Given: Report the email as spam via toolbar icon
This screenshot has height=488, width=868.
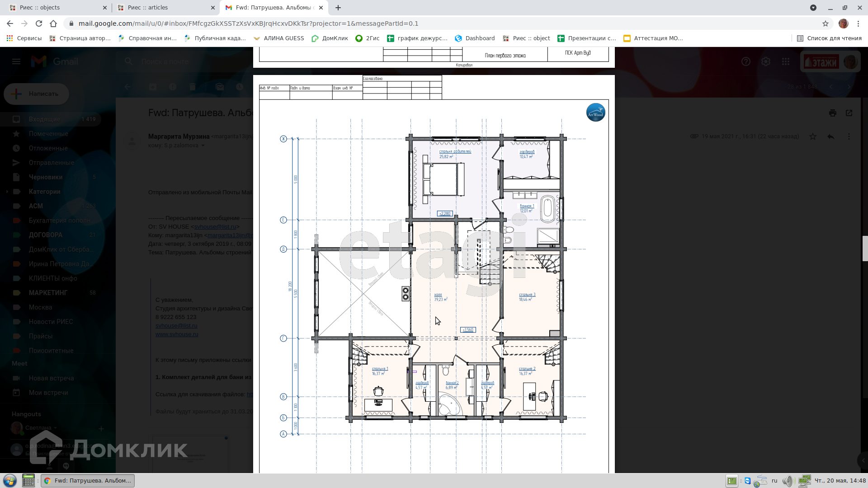Looking at the screenshot, I should [x=173, y=87].
